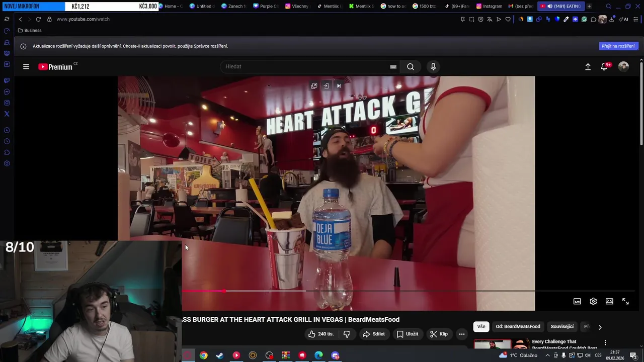Toggle subtitles on the video player

point(577,301)
